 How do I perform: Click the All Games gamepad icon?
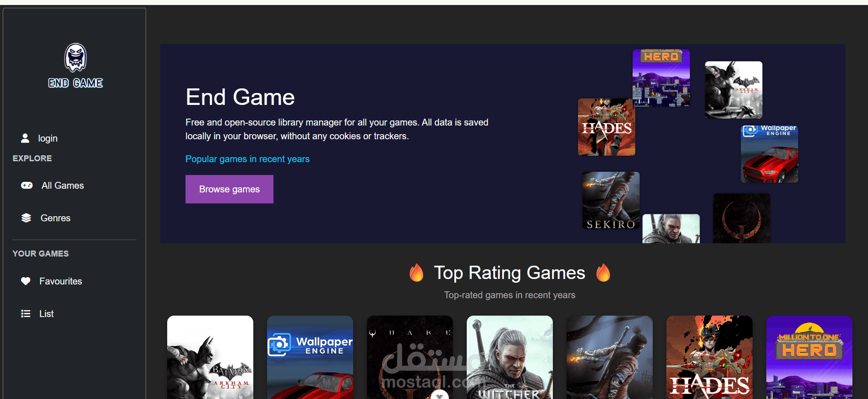point(27,186)
